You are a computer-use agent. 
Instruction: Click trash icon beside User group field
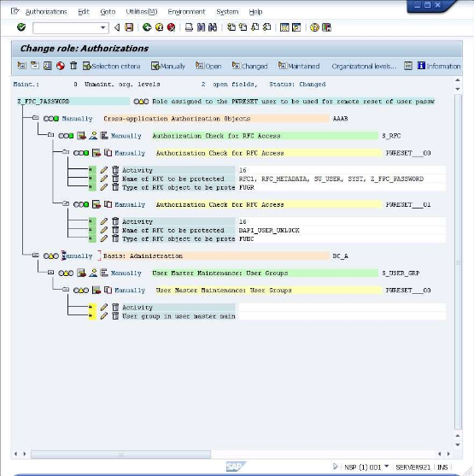tap(115, 316)
